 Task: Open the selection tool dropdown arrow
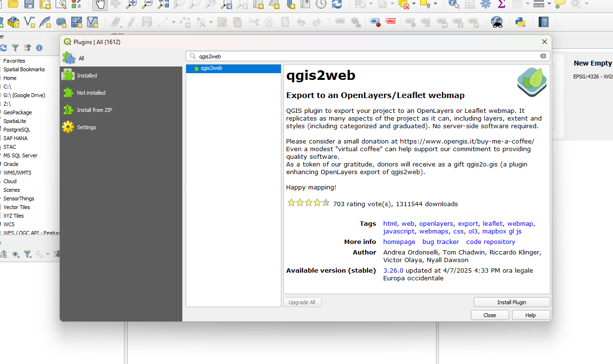tap(371, 4)
